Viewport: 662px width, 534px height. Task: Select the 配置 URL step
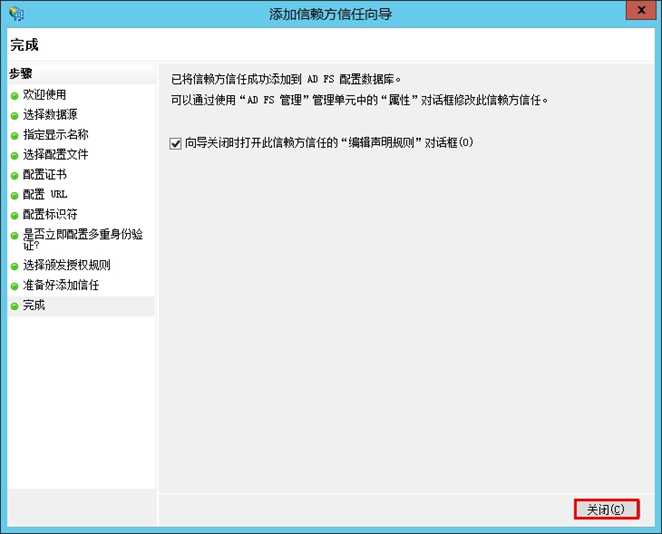click(45, 195)
